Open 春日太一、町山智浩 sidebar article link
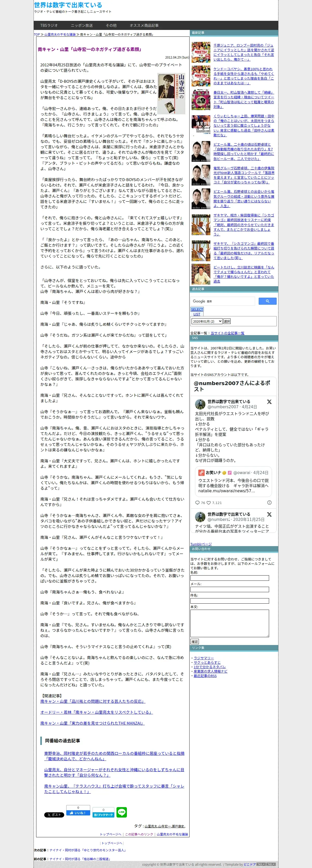The image size is (312, 868). coord(244,99)
